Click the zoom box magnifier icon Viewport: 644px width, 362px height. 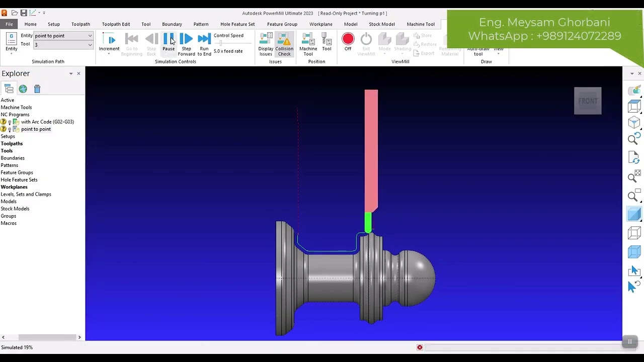coord(634,195)
